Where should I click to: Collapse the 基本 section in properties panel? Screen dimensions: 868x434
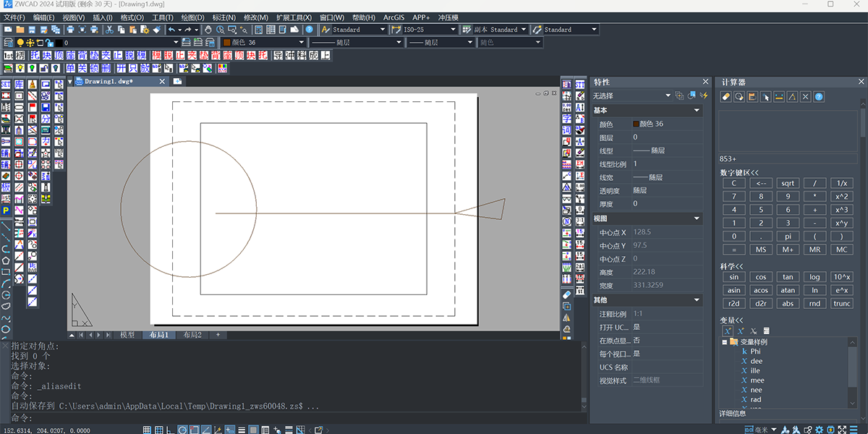697,111
